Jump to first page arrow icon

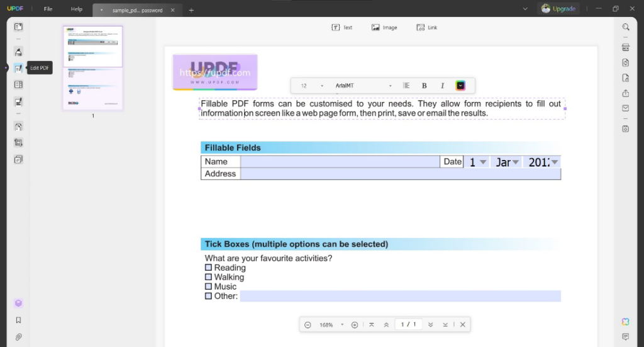[371, 325]
